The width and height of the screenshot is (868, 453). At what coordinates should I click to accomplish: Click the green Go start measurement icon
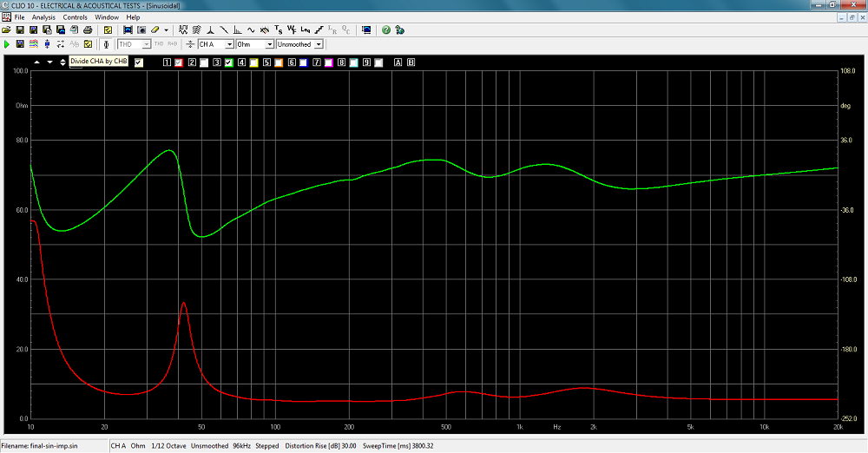point(7,43)
